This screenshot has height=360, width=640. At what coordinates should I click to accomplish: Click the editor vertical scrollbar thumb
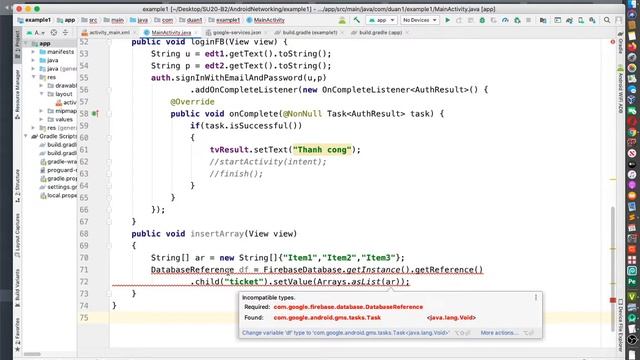tap(613, 269)
